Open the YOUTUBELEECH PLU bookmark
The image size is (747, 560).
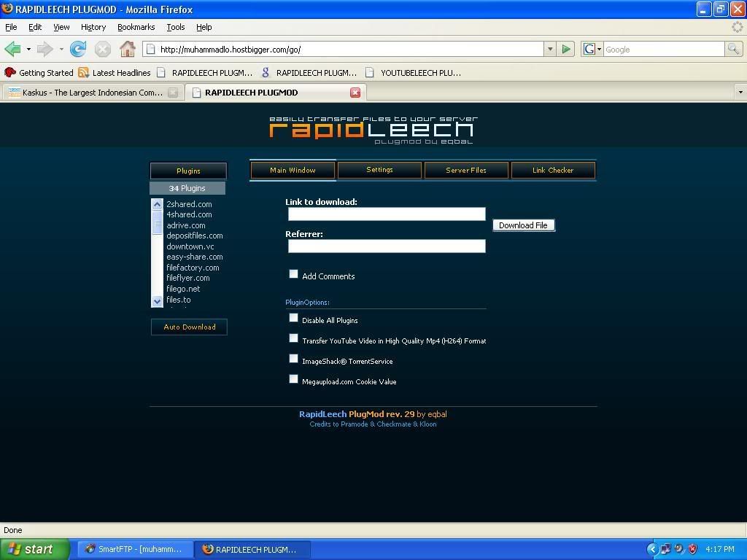pos(413,72)
